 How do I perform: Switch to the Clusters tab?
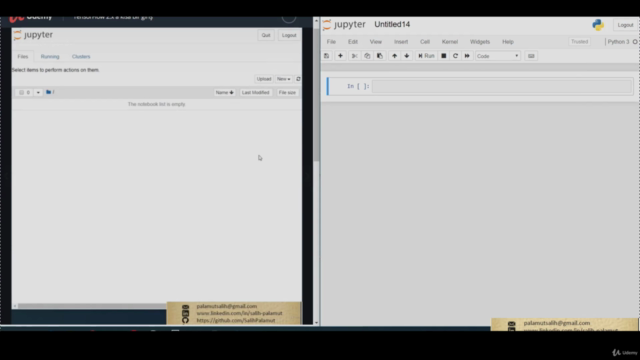[x=81, y=56]
